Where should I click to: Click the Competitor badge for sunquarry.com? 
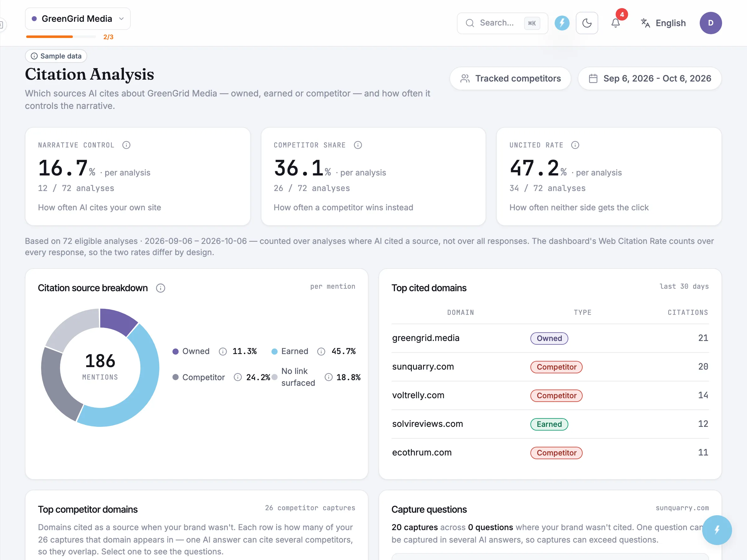pyautogui.click(x=556, y=367)
